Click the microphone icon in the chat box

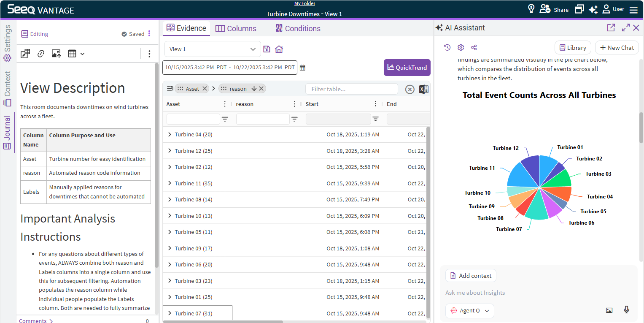tap(626, 310)
